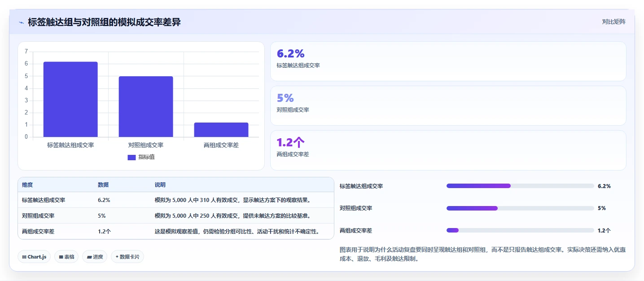Click the x-axis label 两组成交率差

(221, 145)
